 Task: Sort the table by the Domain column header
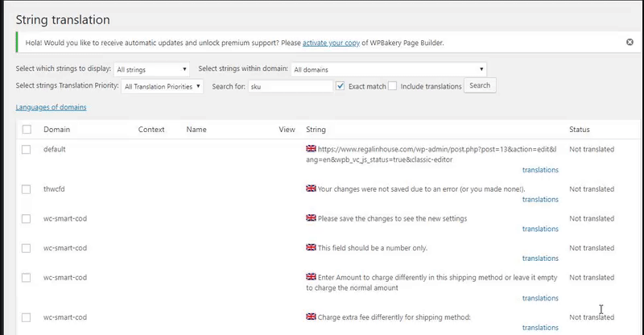pos(56,130)
